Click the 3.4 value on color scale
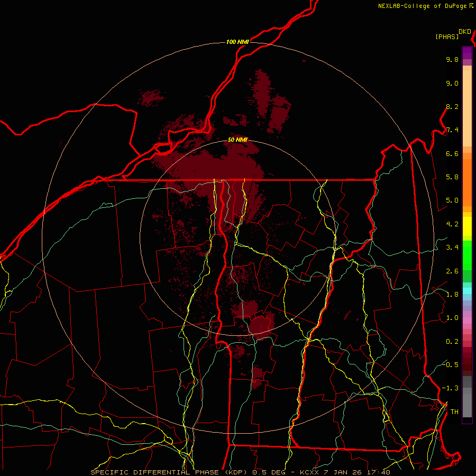This screenshot has height=476, width=476. click(x=452, y=248)
